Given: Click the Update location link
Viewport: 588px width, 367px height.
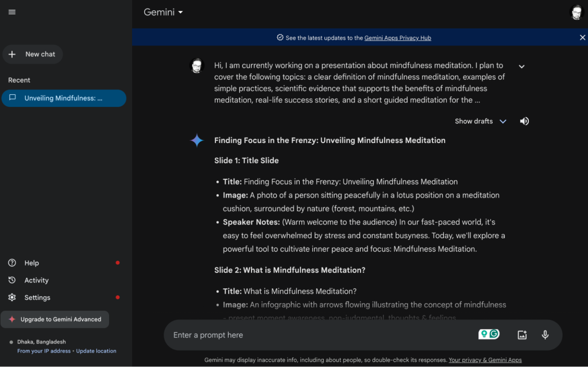Looking at the screenshot, I should [x=96, y=351].
